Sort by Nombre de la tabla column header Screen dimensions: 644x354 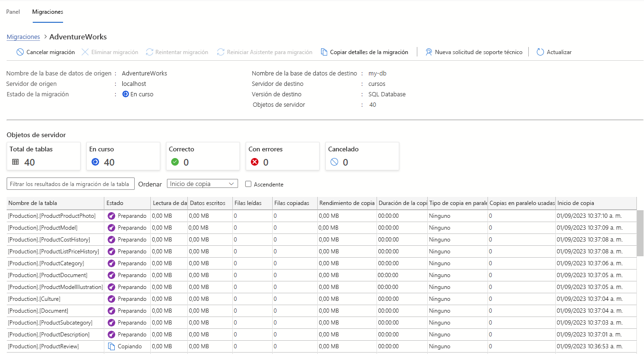click(x=55, y=203)
